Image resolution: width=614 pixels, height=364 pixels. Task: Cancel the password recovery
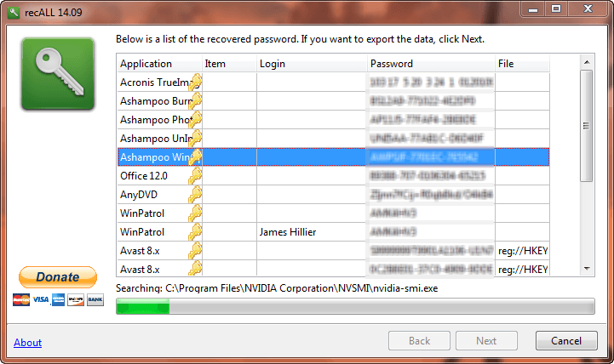coord(566,341)
